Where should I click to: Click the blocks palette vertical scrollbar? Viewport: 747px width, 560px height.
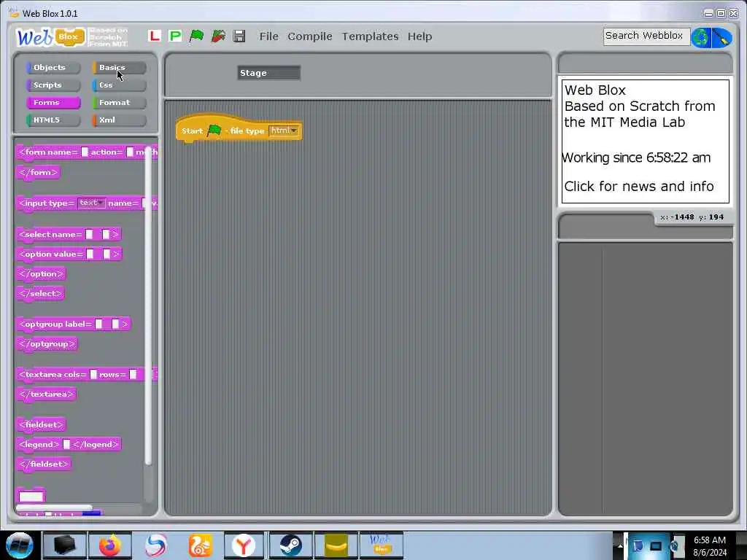(x=148, y=305)
